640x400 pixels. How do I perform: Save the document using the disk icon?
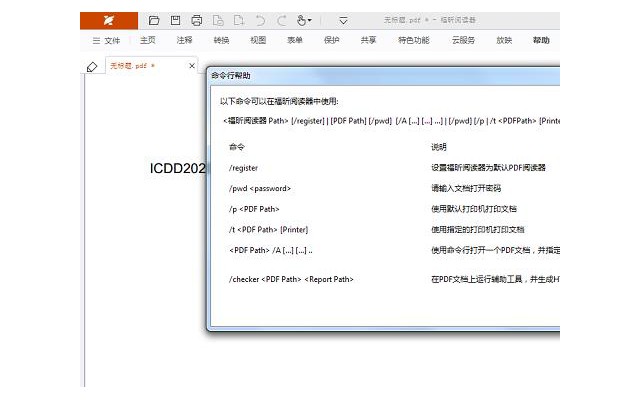pyautogui.click(x=176, y=20)
